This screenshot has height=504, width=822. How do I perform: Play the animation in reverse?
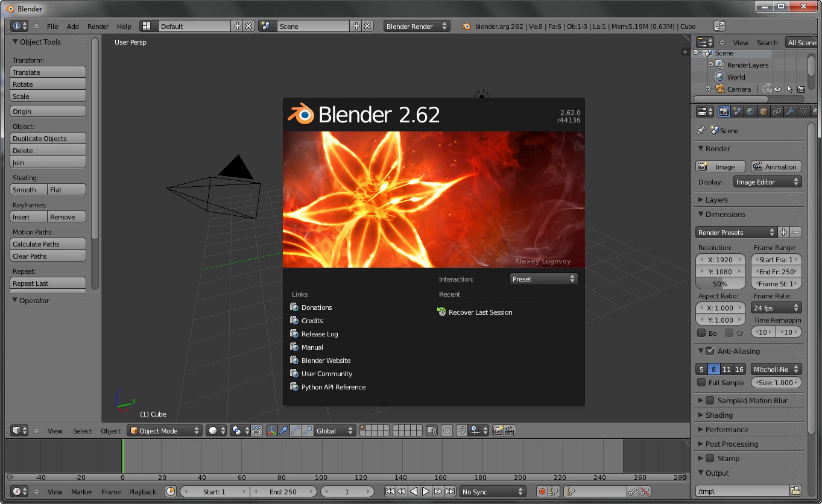coord(414,492)
